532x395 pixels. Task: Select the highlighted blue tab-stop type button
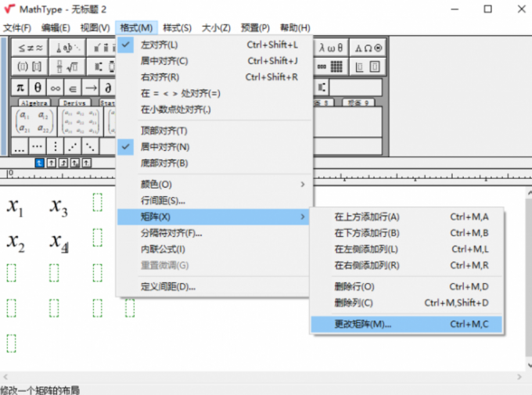pos(40,163)
